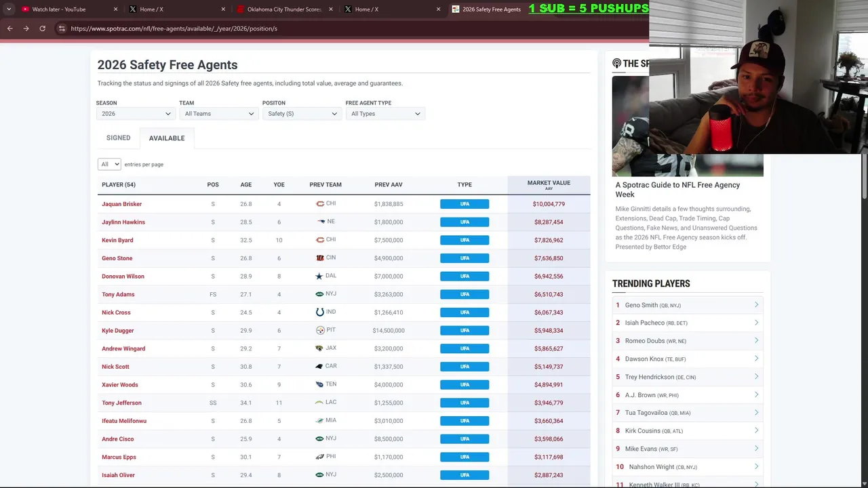This screenshot has width=868, height=488.
Task: Open Spotrac Guide to NFL Free Agency Week article
Action: 677,189
